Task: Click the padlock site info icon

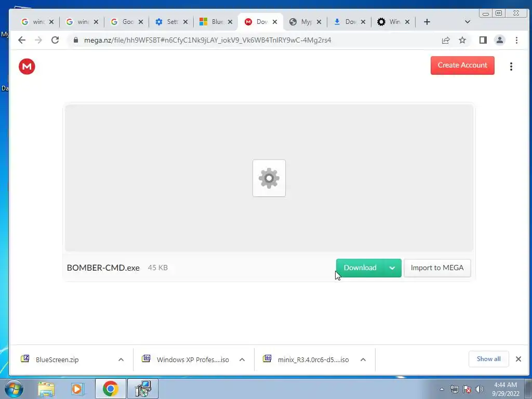Action: [x=76, y=40]
